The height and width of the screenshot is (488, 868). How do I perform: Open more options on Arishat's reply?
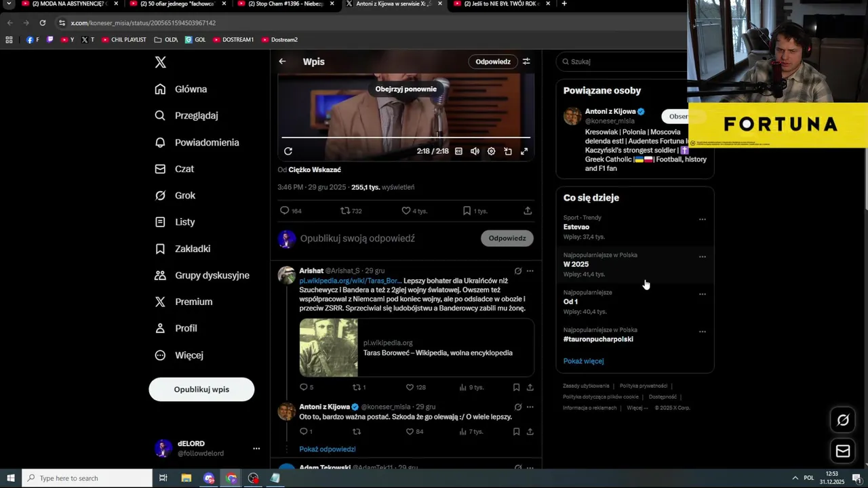pyautogui.click(x=530, y=271)
